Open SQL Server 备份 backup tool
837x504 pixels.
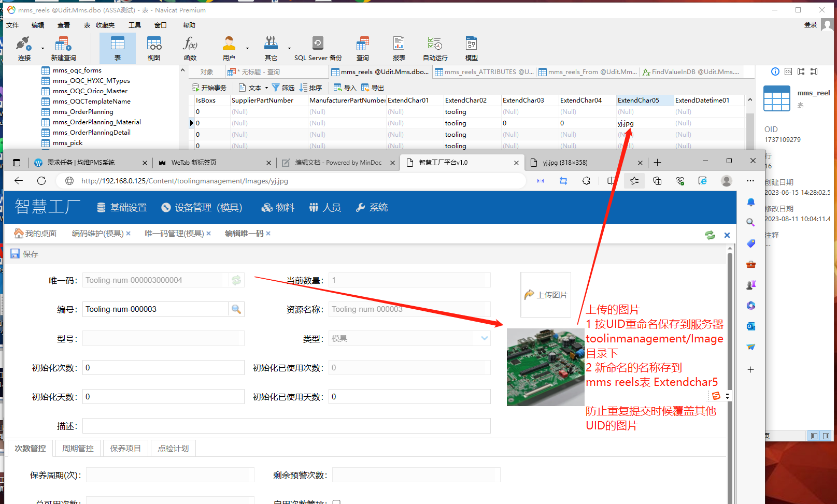[x=318, y=49]
